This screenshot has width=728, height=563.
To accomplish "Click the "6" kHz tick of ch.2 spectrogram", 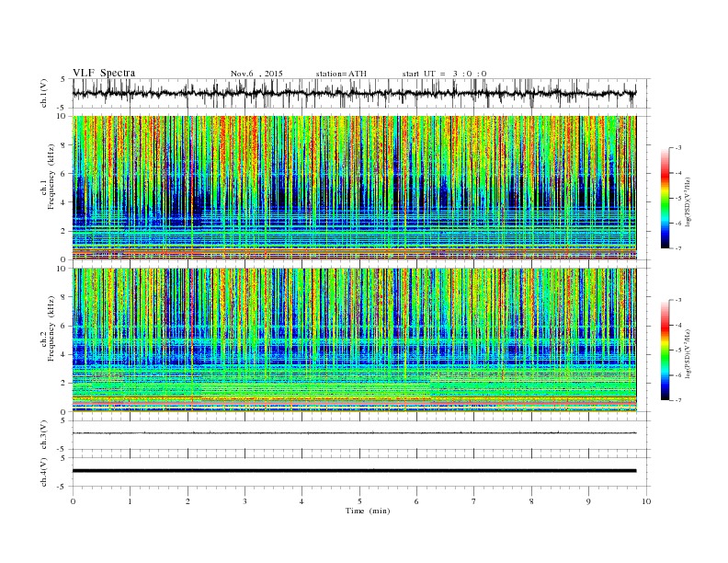I will click(64, 326).
